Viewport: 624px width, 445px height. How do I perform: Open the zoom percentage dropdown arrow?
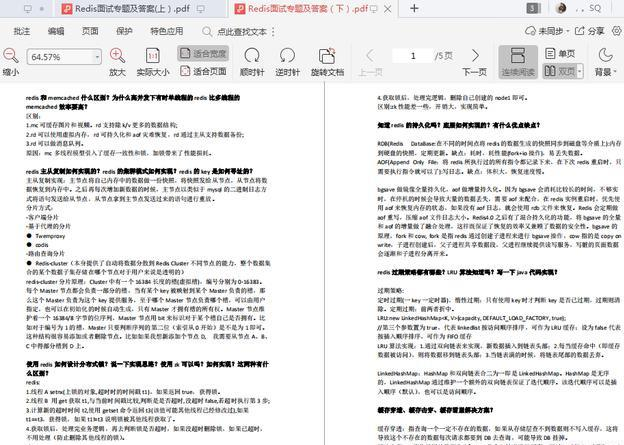(x=97, y=57)
